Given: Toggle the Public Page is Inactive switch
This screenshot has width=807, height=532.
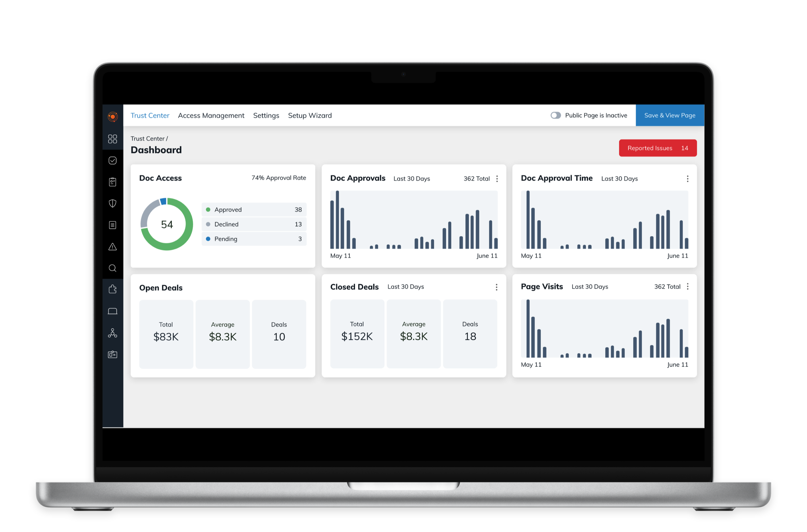Looking at the screenshot, I should coord(556,115).
